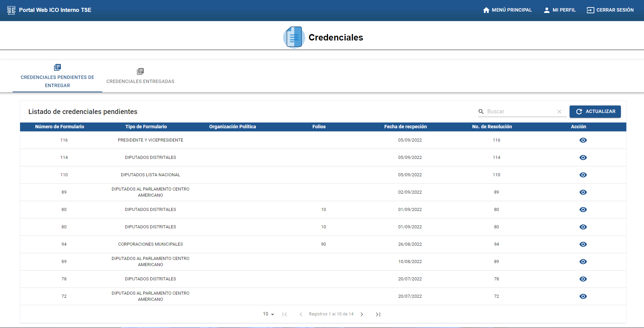Go to Menú Principal
The width and height of the screenshot is (644, 328).
tap(507, 10)
